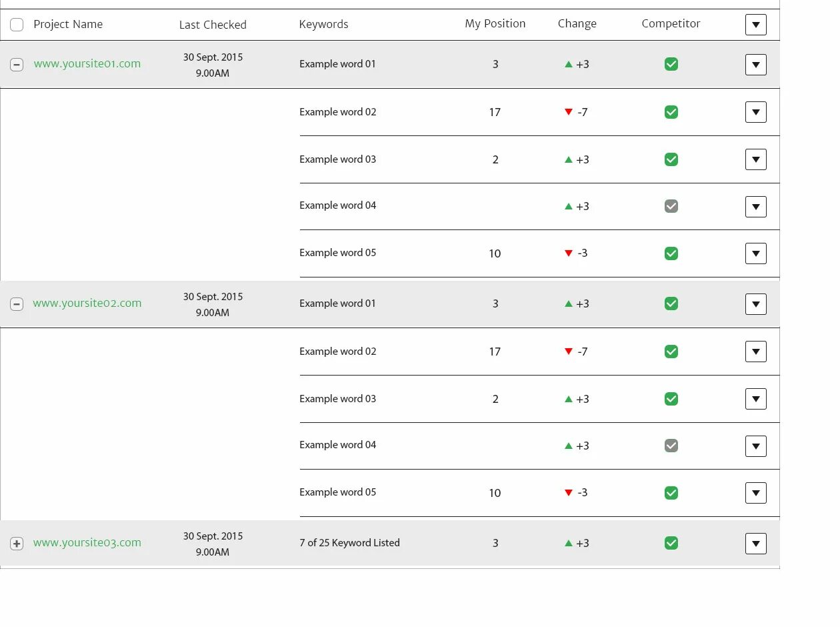Open row dropdown for yoursite02's Example word 03
The height and width of the screenshot is (627, 840).
755,399
